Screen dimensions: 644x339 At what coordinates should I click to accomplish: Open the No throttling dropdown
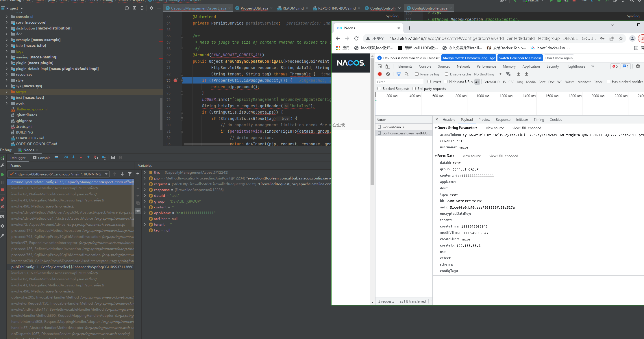click(x=488, y=74)
